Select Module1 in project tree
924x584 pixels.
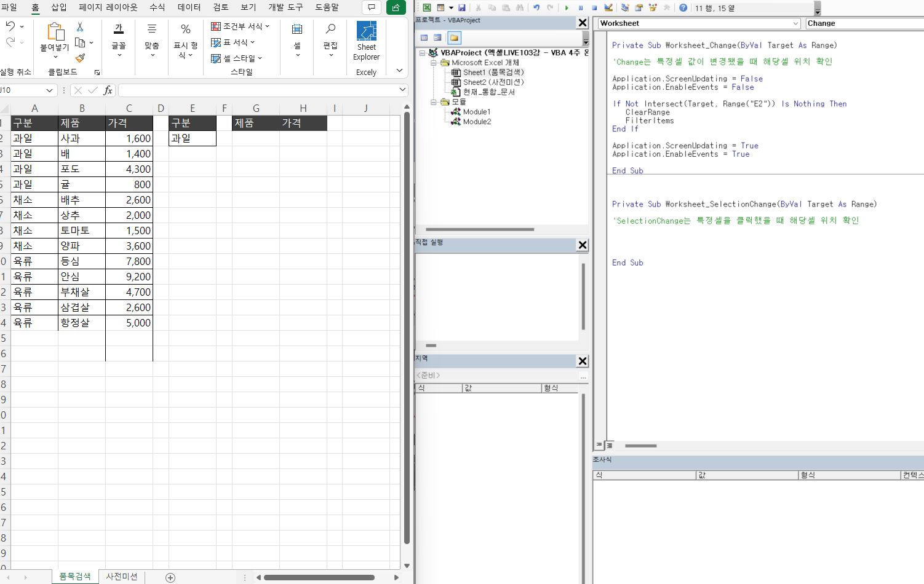click(x=476, y=112)
